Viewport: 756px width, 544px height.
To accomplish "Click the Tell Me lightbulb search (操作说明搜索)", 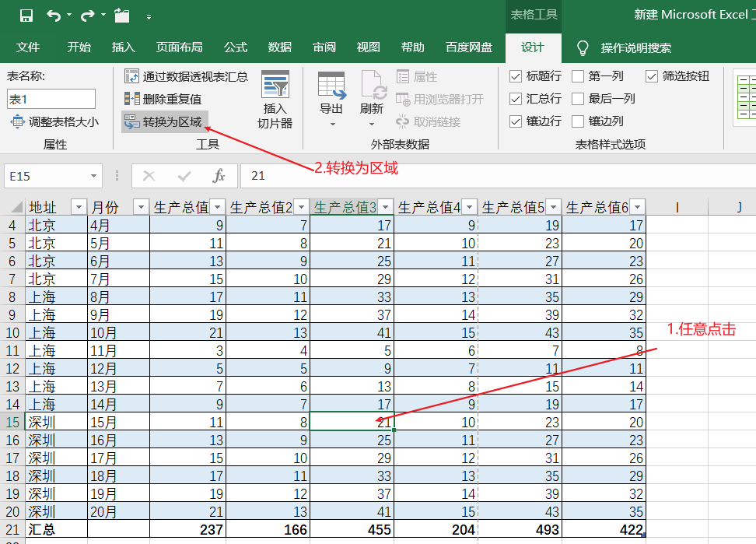I will point(625,47).
